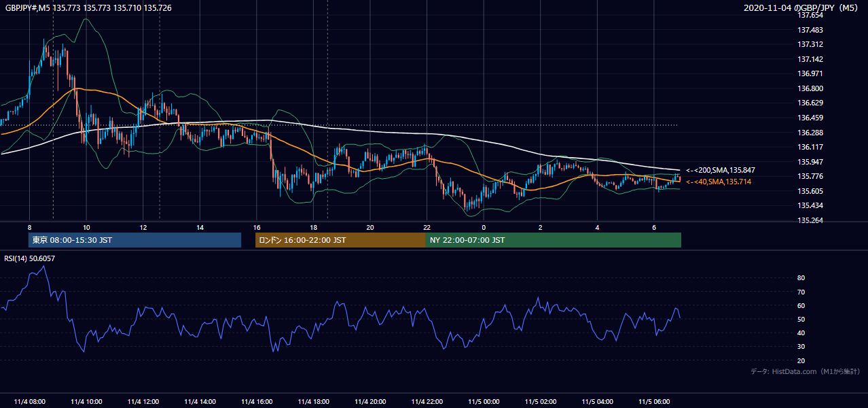Select the NY session bar 22:00-07:00 JST
Viewport: 868px width, 408px height.
click(x=554, y=240)
